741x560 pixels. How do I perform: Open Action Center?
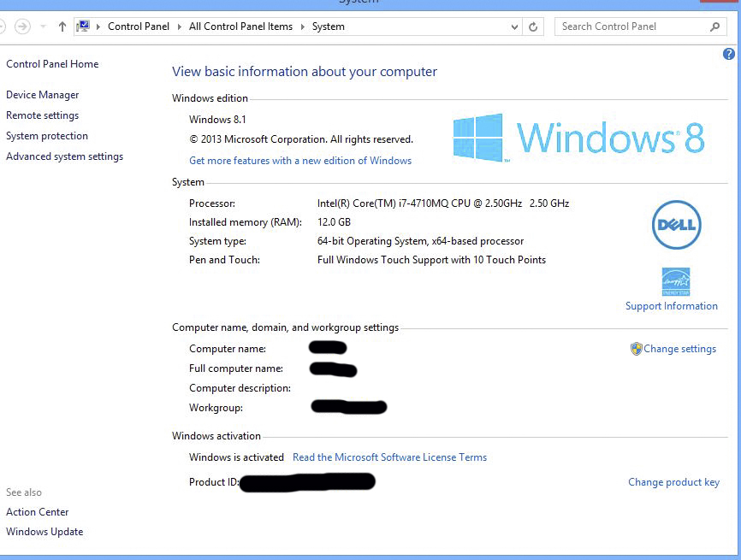(38, 512)
